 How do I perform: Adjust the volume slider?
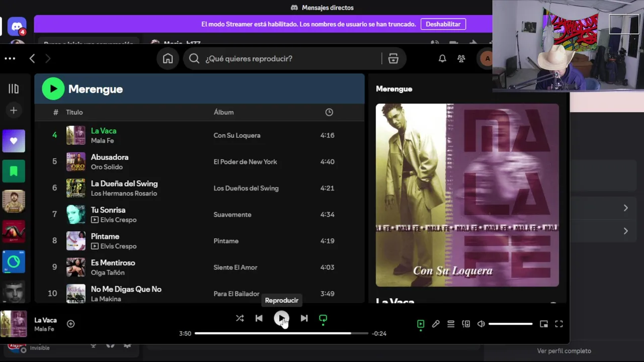click(x=511, y=324)
